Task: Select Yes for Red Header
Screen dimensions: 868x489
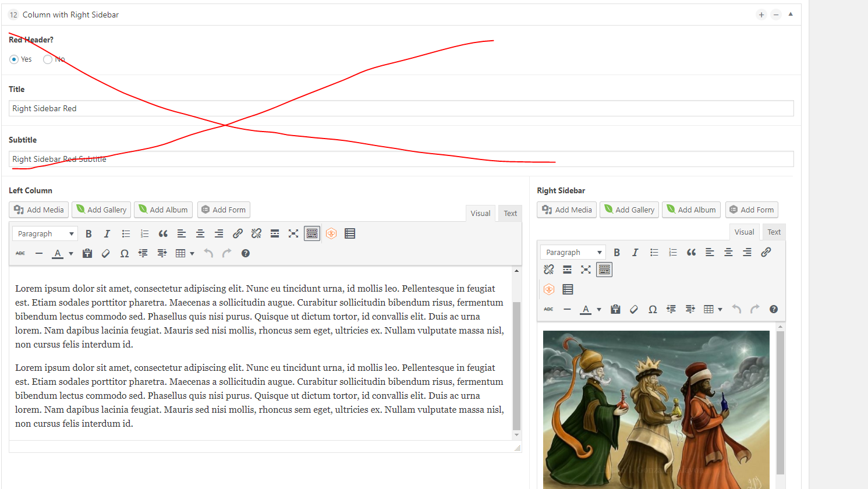Action: click(x=14, y=59)
